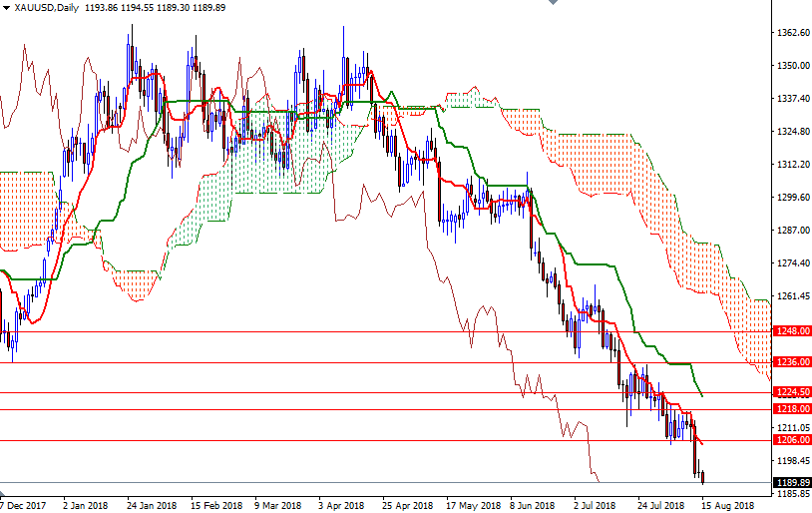Screen dimensions: 812x513
Task: Click the 1224.50 price level tag
Action: pyautogui.click(x=791, y=392)
